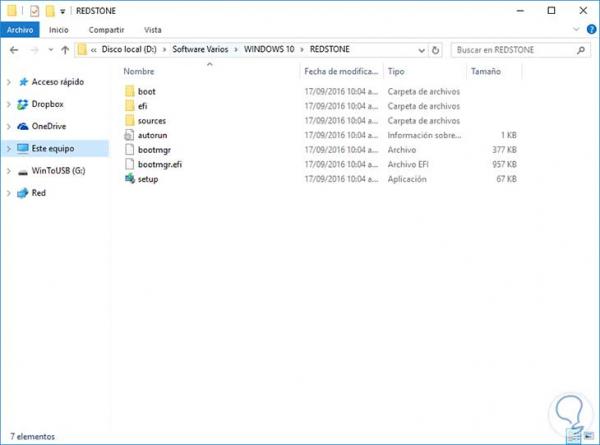Click the autorun file icon
This screenshot has height=445, width=600.
coord(130,135)
